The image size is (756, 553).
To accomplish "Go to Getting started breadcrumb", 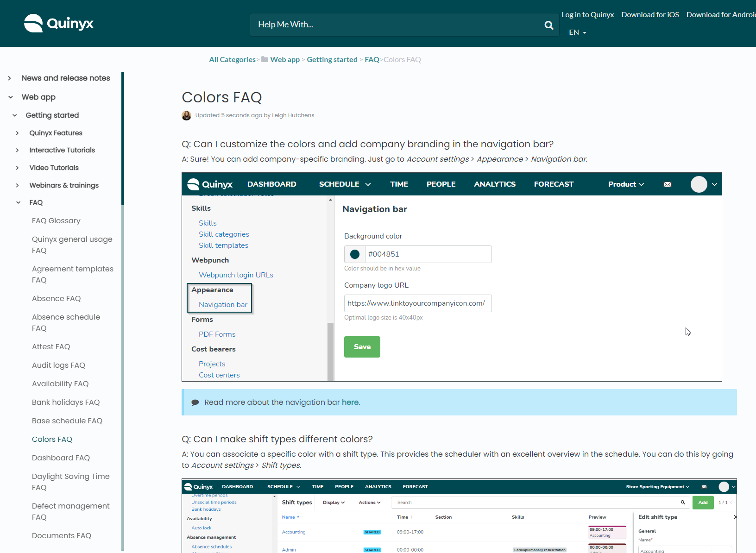I will pyautogui.click(x=332, y=59).
